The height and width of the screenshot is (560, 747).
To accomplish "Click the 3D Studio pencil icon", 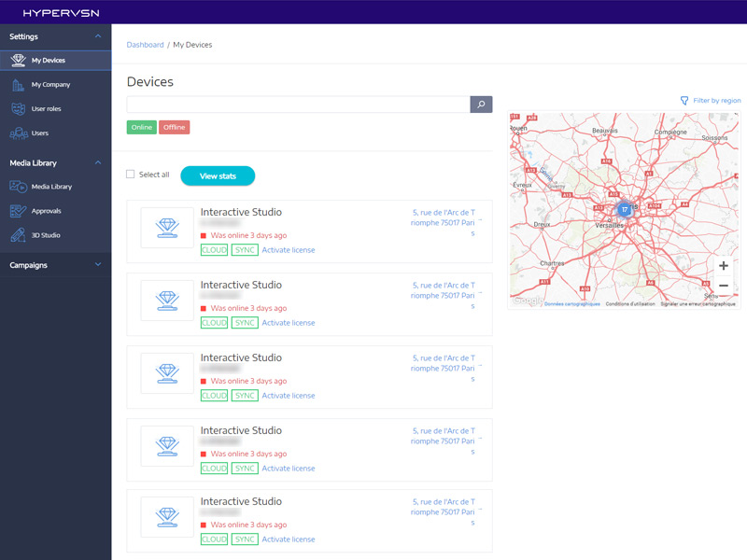I will click(18, 235).
